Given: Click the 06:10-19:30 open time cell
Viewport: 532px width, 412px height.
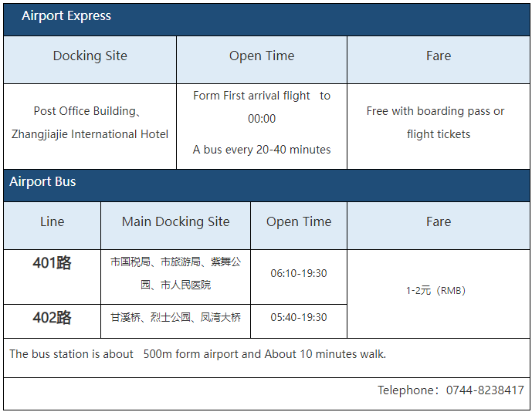Looking at the screenshot, I should (299, 274).
